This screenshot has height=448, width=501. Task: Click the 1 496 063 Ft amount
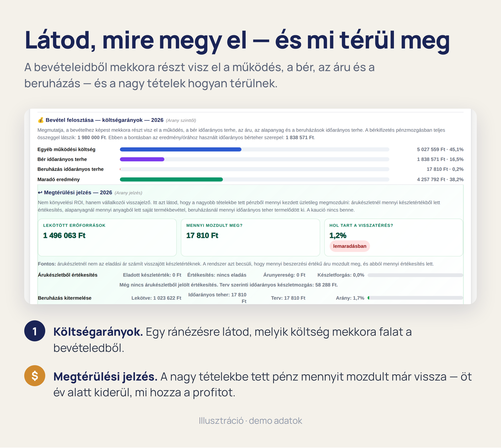[x=64, y=236]
